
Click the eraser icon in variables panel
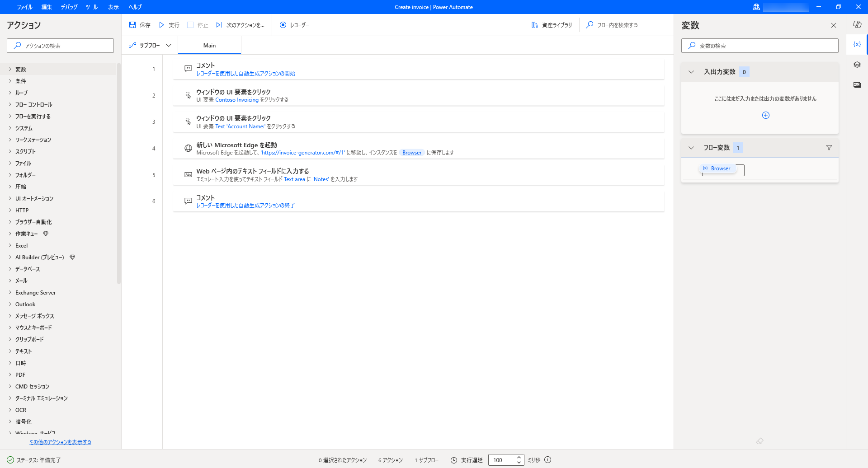[x=760, y=441]
